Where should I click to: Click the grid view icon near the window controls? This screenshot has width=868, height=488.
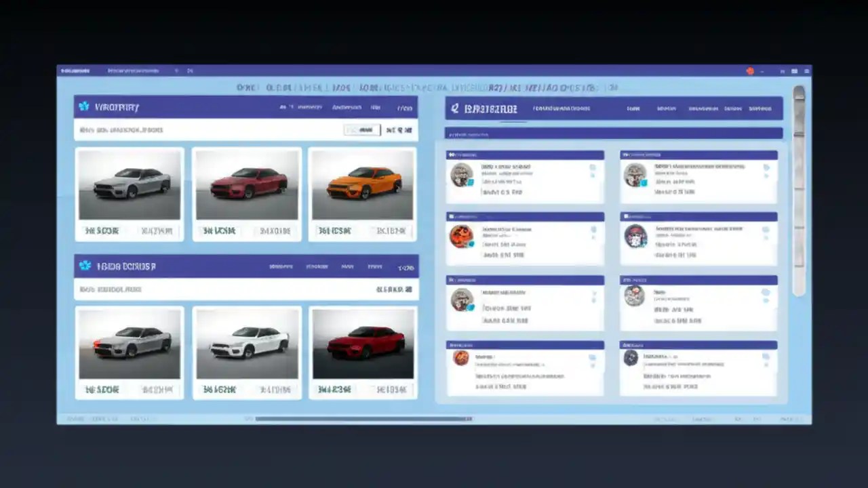click(x=795, y=70)
